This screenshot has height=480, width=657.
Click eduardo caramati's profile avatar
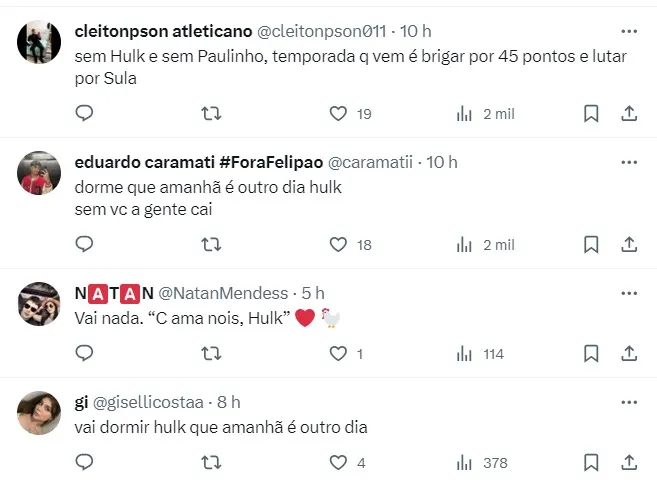(x=40, y=174)
